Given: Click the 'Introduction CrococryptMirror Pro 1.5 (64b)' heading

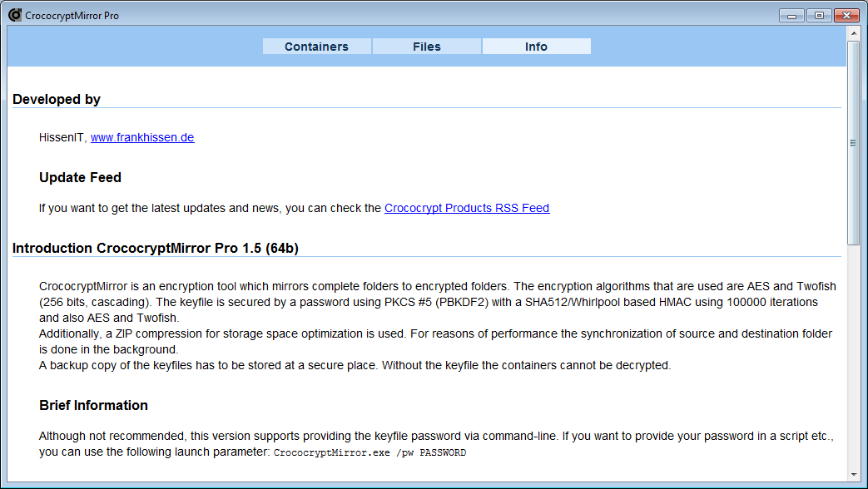Looking at the screenshot, I should pyautogui.click(x=156, y=249).
